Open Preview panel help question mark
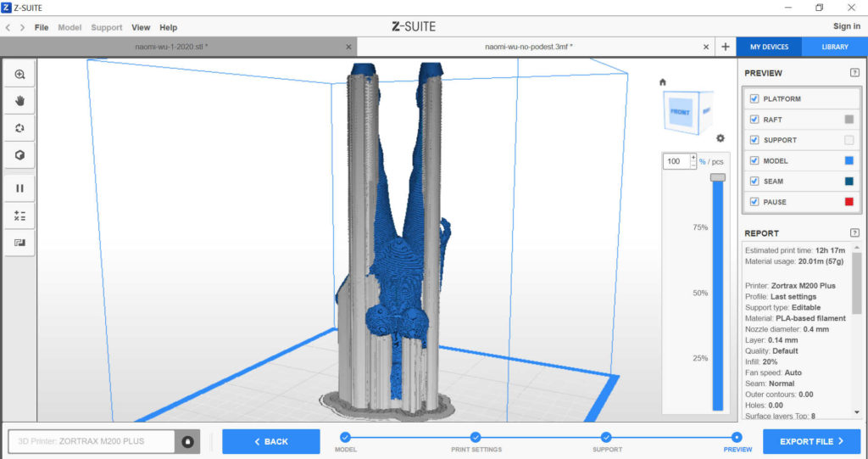868x459 pixels. pos(854,73)
